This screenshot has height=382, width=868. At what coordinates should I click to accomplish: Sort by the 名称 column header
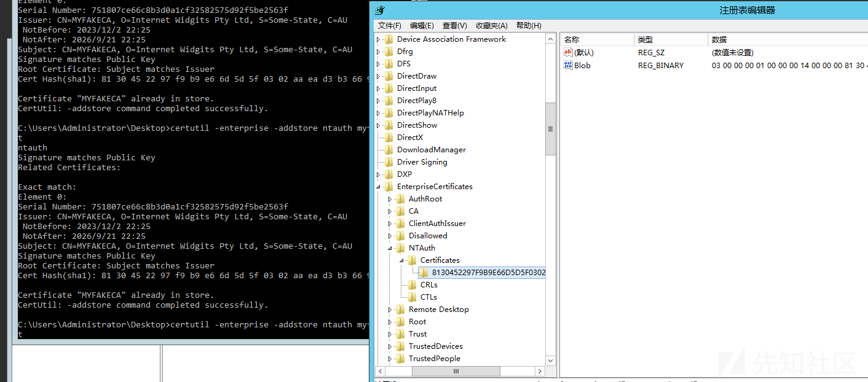[x=597, y=39]
